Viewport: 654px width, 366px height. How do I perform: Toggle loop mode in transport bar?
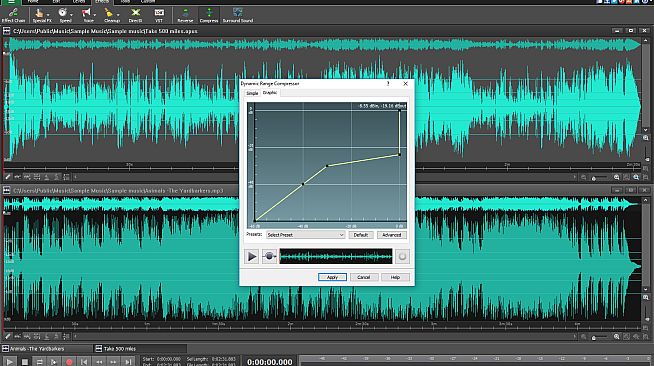click(x=39, y=362)
